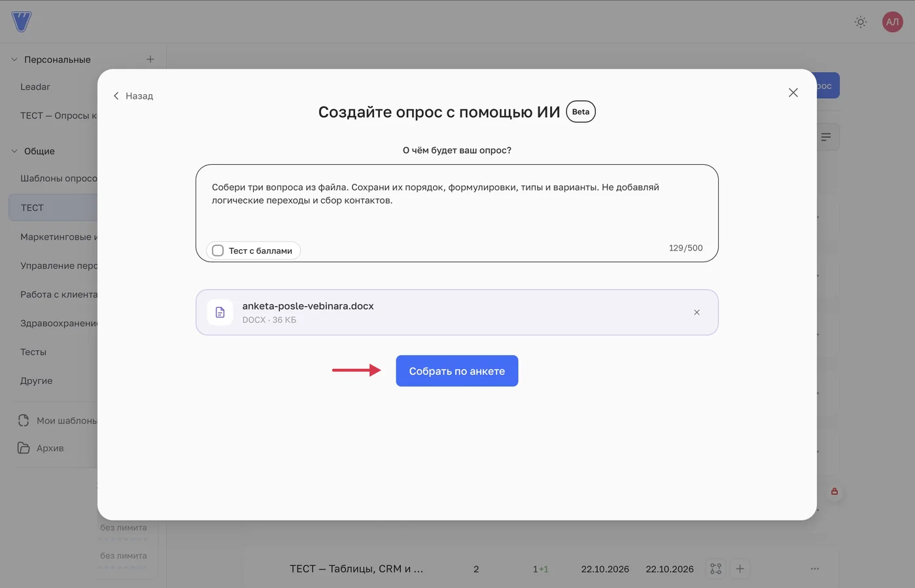Click the docx file document icon
915x588 pixels.
pyautogui.click(x=220, y=313)
